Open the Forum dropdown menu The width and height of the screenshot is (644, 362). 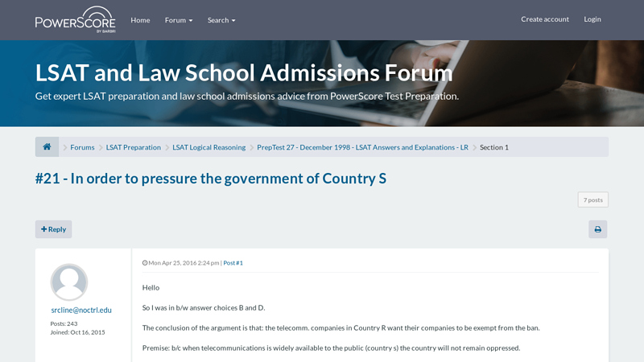[178, 19]
